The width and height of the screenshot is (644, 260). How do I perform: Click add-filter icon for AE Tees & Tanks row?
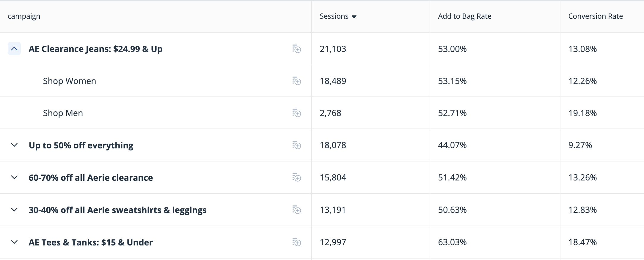click(x=296, y=242)
